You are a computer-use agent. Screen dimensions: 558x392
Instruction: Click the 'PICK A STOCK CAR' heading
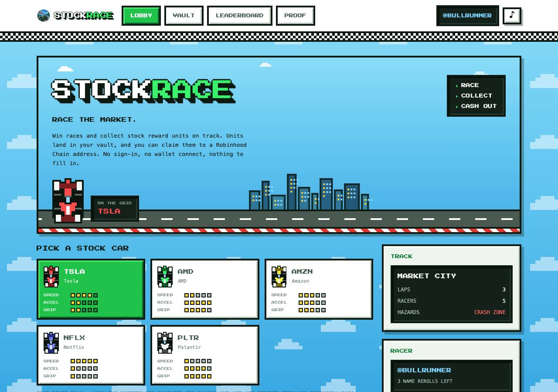point(82,248)
